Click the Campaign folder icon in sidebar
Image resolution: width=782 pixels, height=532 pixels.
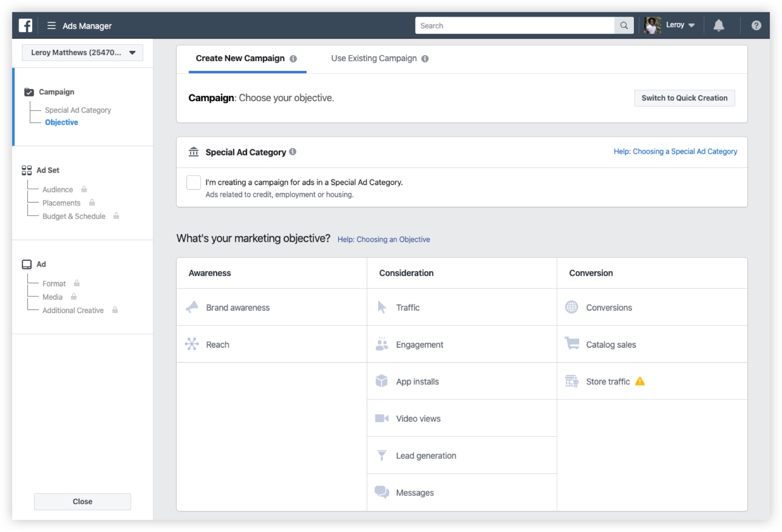29,92
